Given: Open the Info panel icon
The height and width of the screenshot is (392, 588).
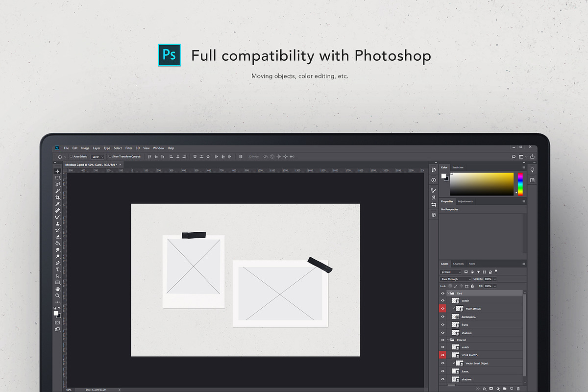Looking at the screenshot, I should pos(434,180).
